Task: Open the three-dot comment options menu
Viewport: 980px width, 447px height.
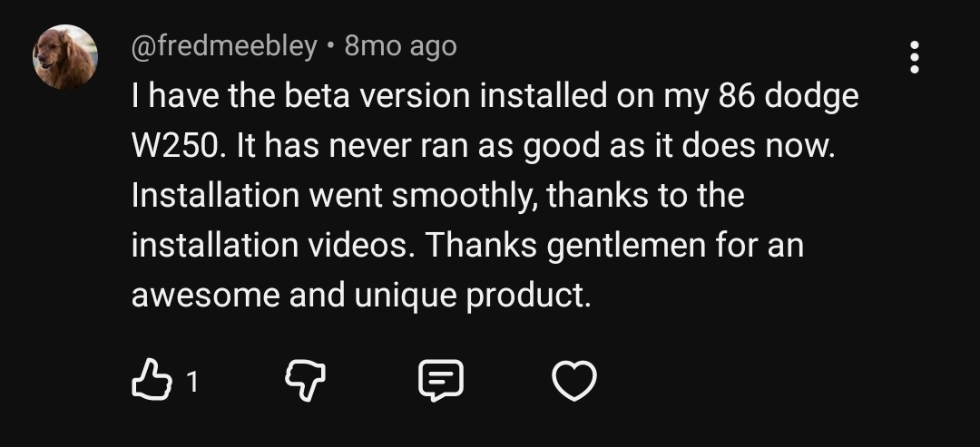Action: tap(914, 57)
